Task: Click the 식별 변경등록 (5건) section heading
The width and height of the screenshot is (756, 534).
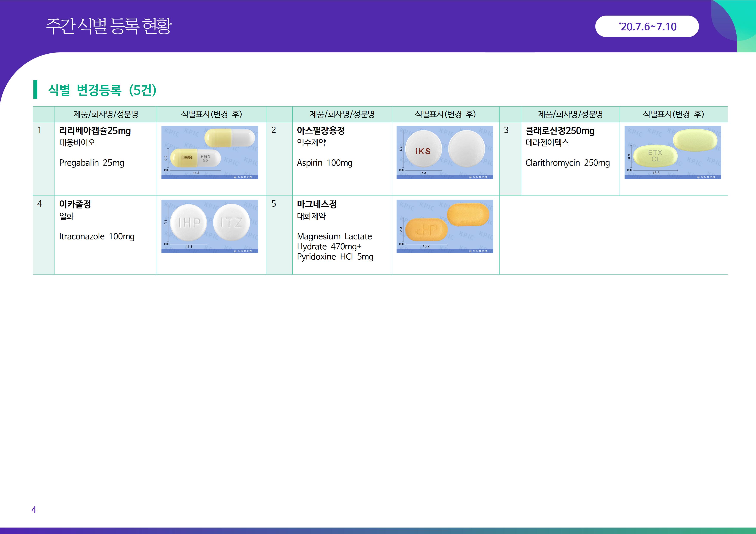Action: click(102, 90)
